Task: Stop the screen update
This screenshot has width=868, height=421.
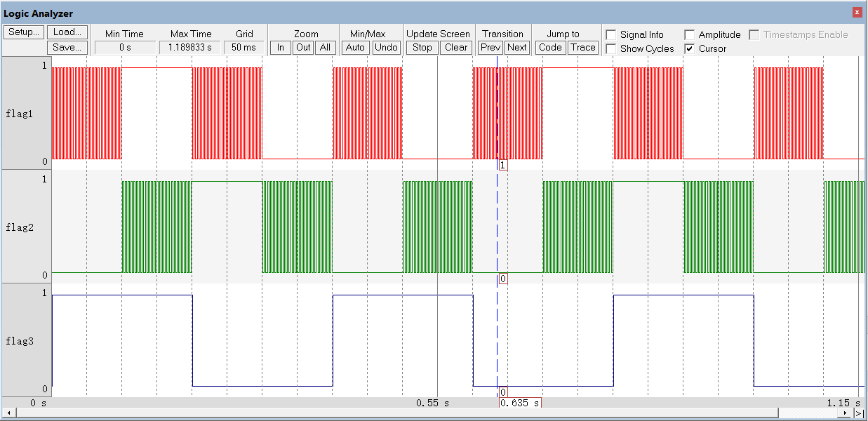Action: point(422,48)
